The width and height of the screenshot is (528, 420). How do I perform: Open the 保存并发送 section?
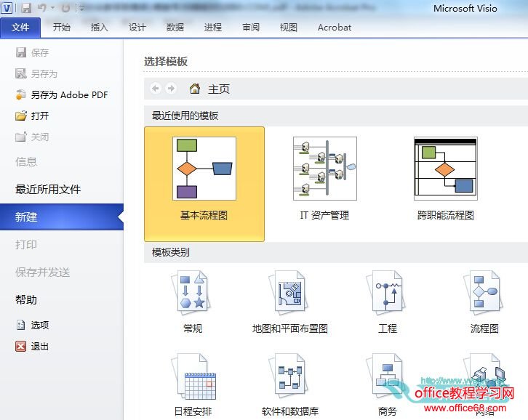coord(42,272)
